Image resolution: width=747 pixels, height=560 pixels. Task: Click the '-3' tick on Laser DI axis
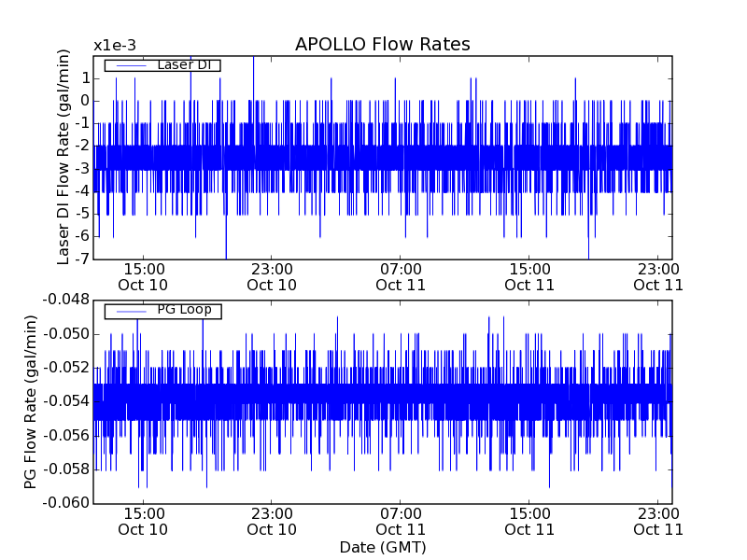(83, 169)
